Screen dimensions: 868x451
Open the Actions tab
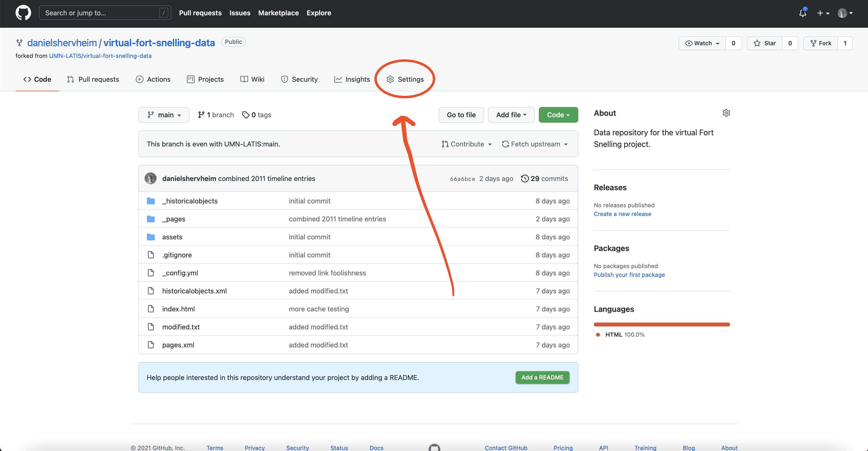(x=153, y=79)
